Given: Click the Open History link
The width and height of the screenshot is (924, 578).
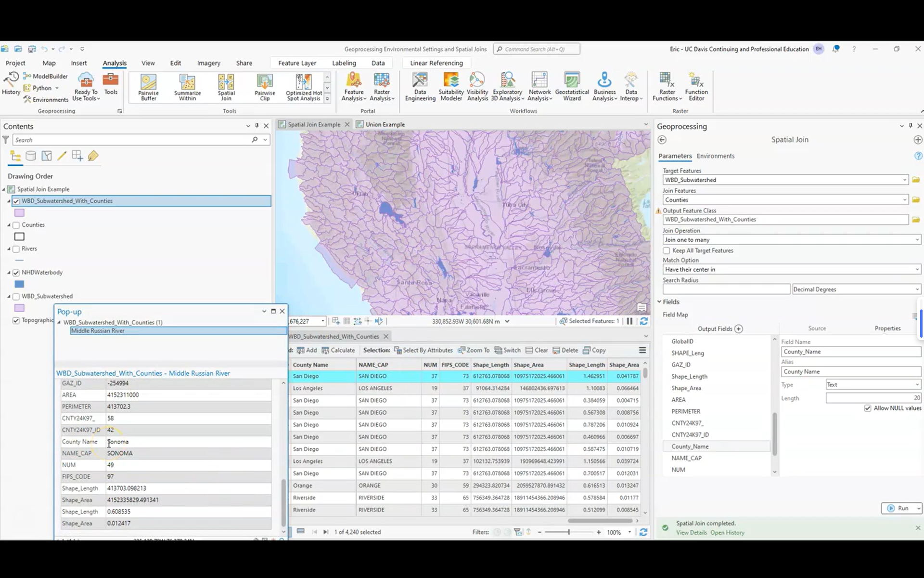Looking at the screenshot, I should tap(727, 533).
